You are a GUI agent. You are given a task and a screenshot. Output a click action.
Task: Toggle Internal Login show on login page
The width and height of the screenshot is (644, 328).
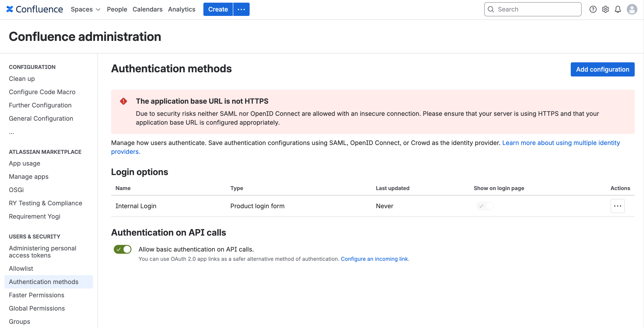(x=485, y=206)
